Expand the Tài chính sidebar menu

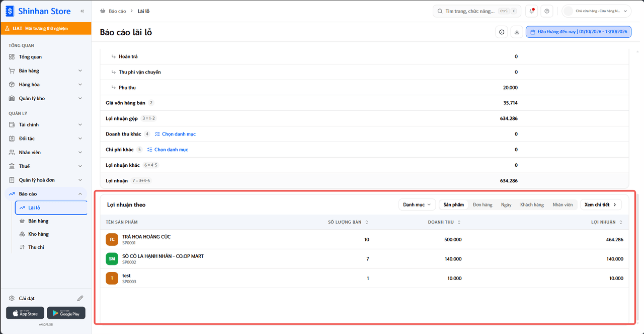pyautogui.click(x=46, y=124)
